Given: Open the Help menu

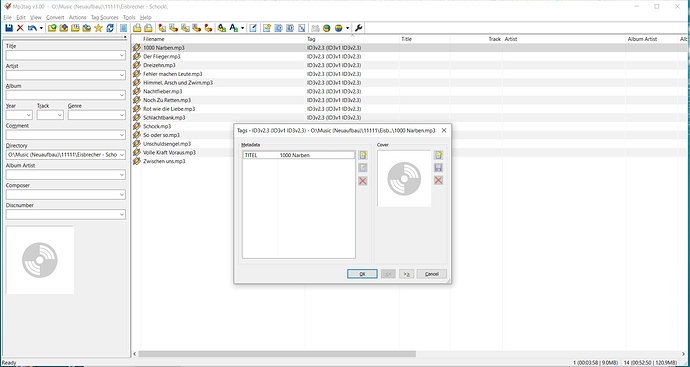Looking at the screenshot, I should tap(146, 18).
